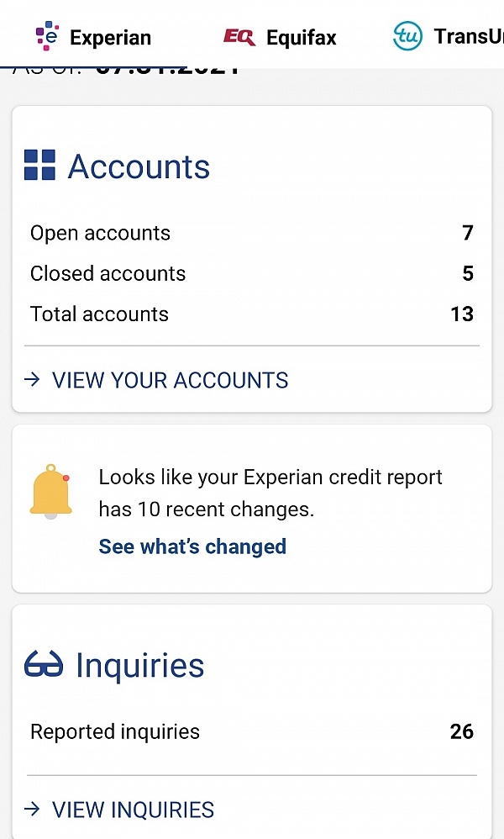The image size is (504, 839).
Task: Open See what's changed
Action: (x=192, y=546)
